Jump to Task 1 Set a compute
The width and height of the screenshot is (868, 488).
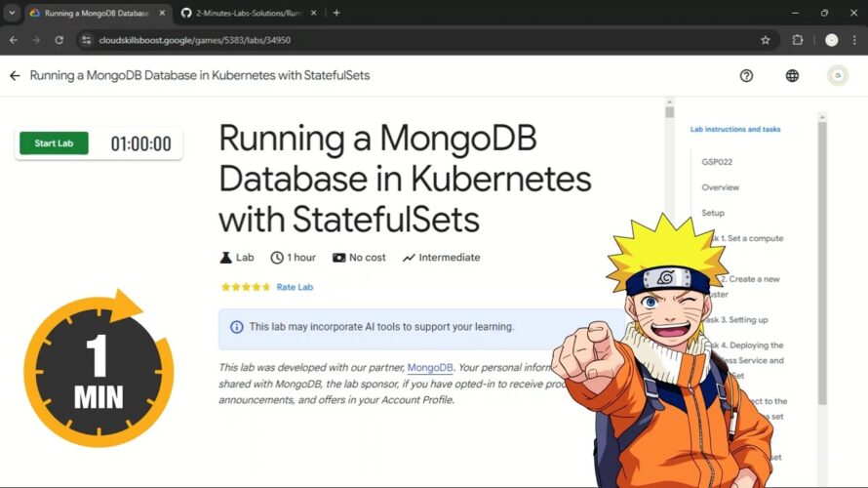point(747,238)
